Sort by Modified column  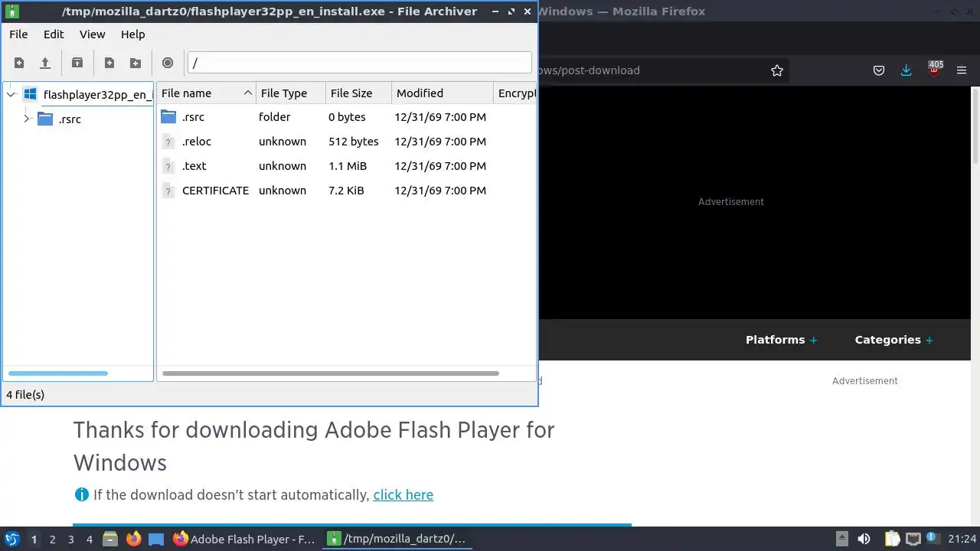tap(443, 93)
